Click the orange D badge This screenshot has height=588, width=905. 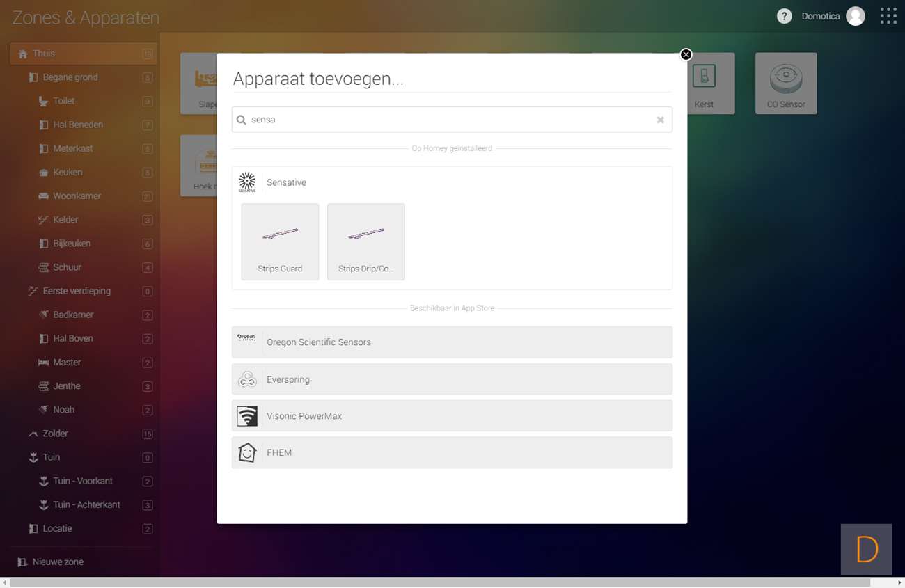point(867,549)
